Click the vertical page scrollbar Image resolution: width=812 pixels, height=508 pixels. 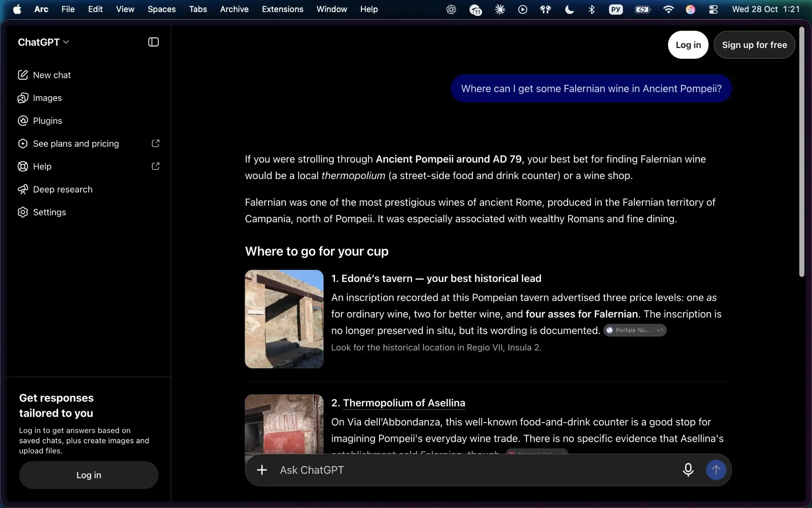[x=802, y=152]
